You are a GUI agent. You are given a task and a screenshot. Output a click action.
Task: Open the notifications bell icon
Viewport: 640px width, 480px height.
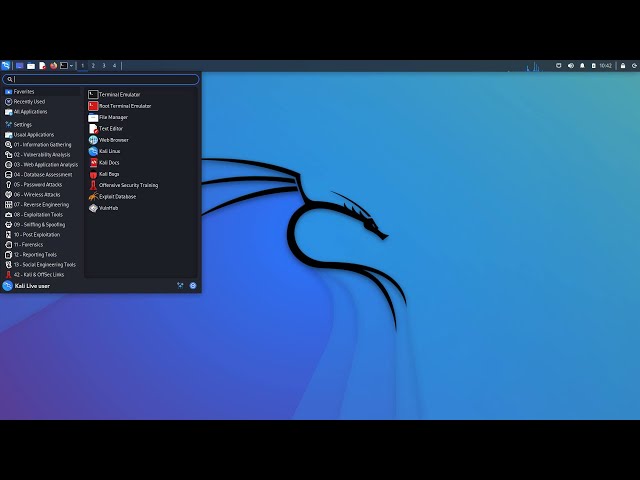click(582, 66)
